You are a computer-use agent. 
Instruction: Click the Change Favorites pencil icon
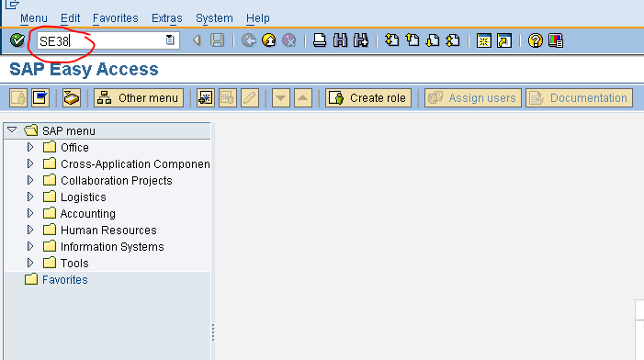250,97
